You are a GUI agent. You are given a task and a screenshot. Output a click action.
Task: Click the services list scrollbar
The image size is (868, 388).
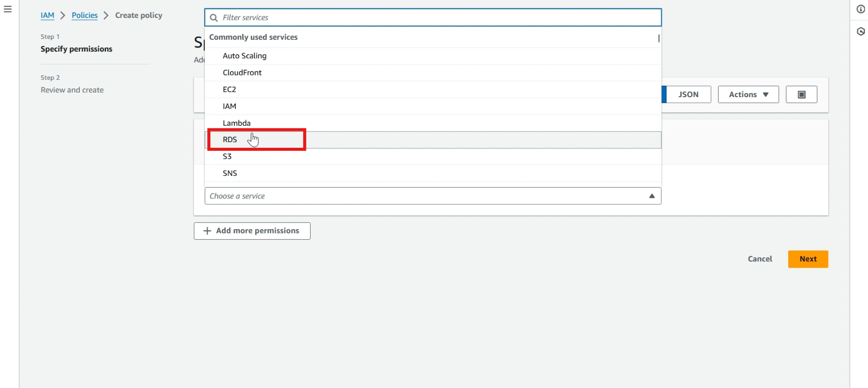coord(659,39)
